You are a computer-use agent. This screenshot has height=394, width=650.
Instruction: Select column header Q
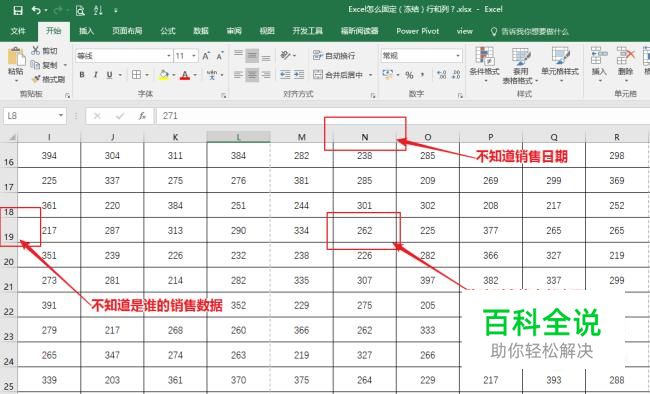(x=554, y=137)
